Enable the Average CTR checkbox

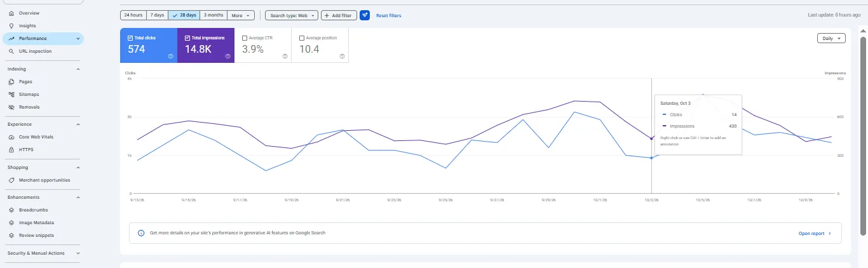click(x=245, y=38)
